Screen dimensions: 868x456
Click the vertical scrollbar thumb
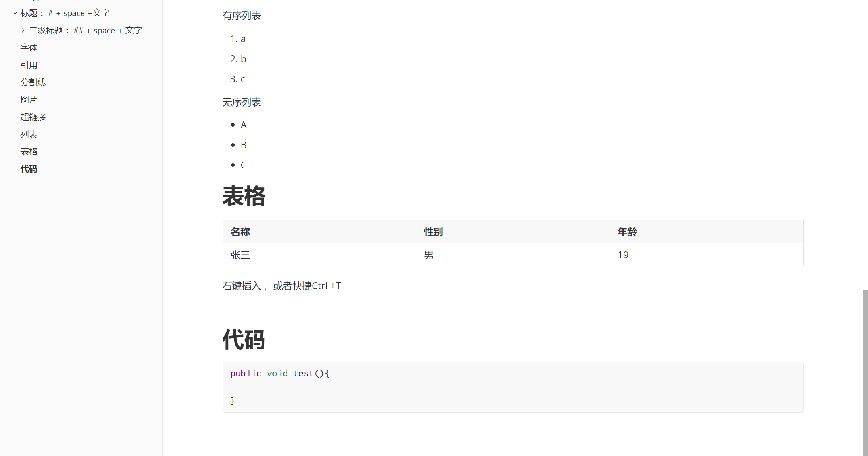[865, 372]
